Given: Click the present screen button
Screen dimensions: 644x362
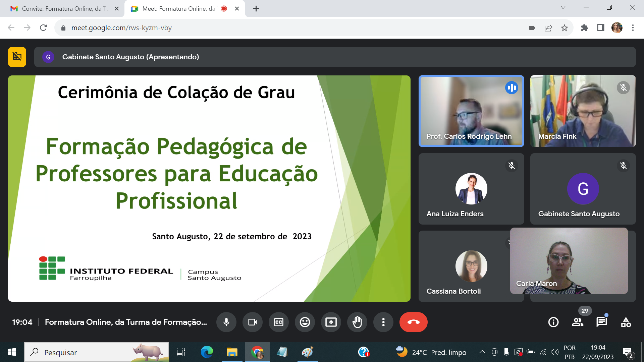Looking at the screenshot, I should [x=331, y=322].
